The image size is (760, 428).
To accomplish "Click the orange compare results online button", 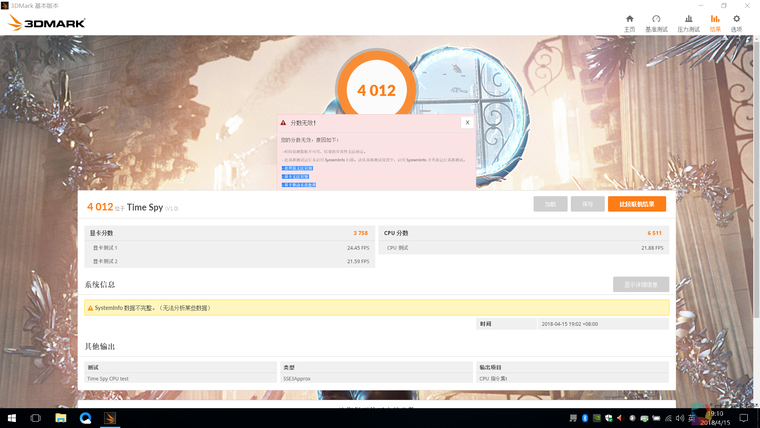I will [x=636, y=204].
